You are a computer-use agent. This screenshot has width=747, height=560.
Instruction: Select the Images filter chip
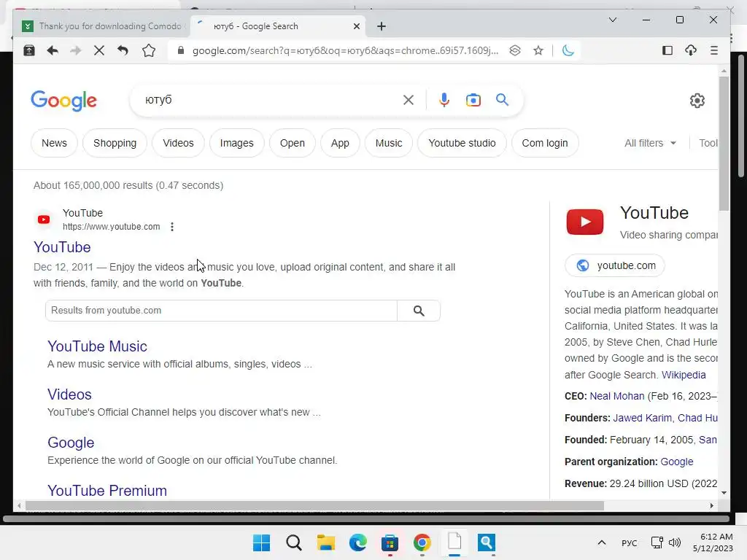(x=237, y=144)
